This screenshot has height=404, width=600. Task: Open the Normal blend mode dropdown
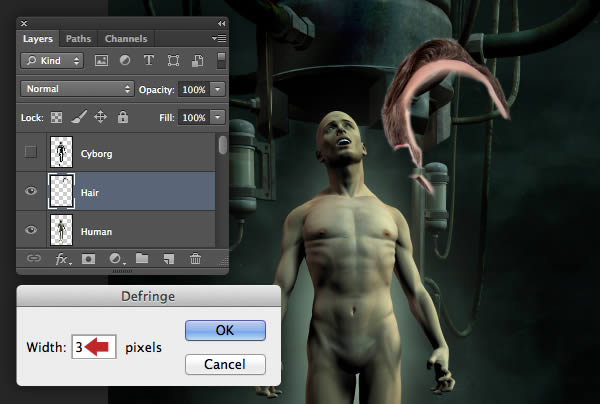(77, 89)
